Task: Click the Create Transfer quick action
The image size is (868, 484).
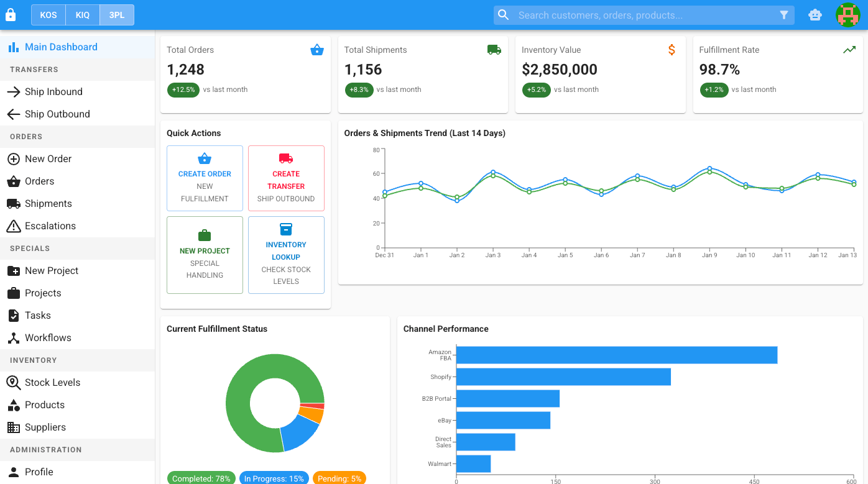Action: point(286,178)
